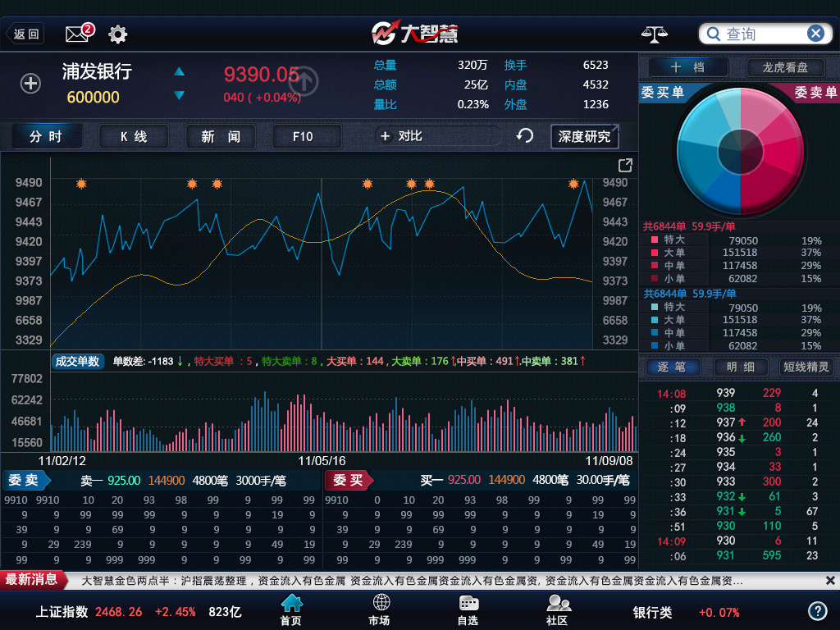This screenshot has height=630, width=840.
Task: Go to 市场 via the globe icon
Action: (380, 609)
